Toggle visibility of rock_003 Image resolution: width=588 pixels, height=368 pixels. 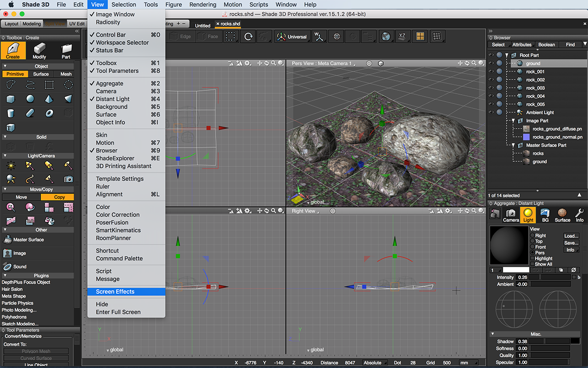491,88
